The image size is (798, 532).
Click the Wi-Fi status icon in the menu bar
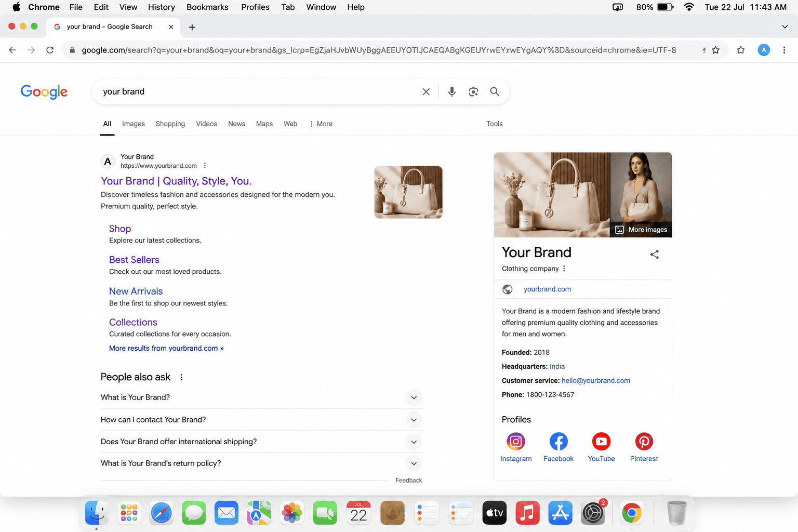click(689, 7)
